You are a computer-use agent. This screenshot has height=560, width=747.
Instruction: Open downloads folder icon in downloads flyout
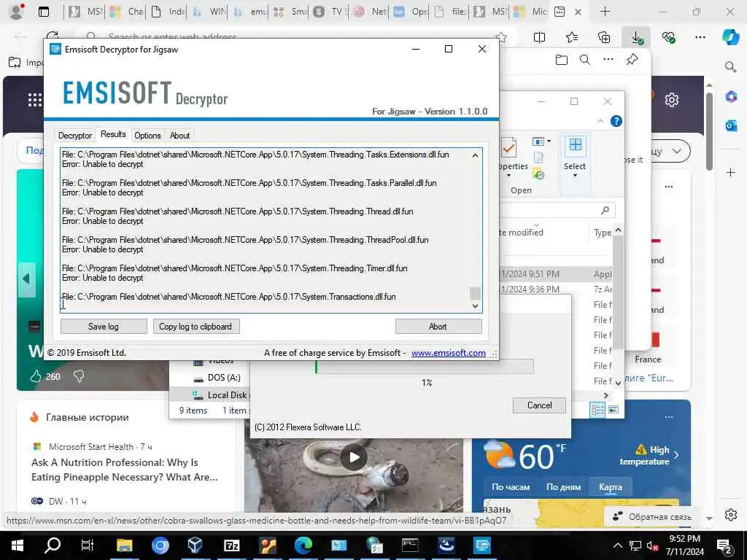coord(562,60)
